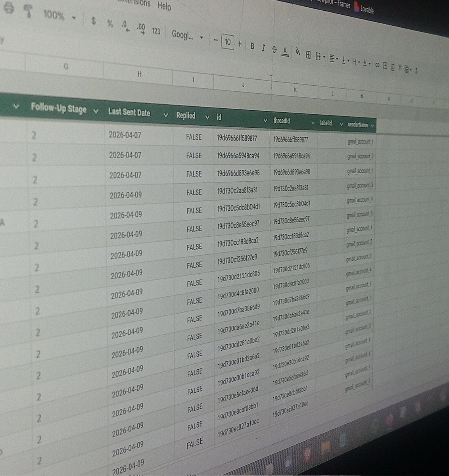Open the labelId column filter dropdown
The image size is (449, 476).
[341, 124]
